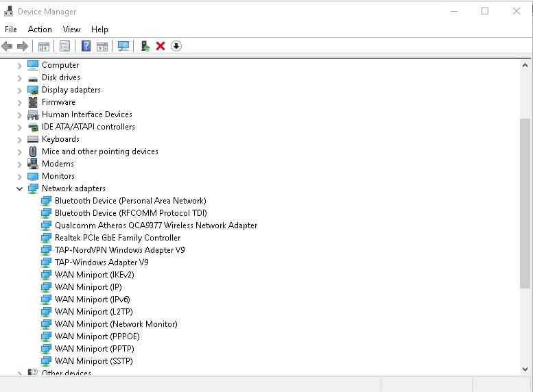Screen dimensions: 533x392
Task: Select WAN Miniport (Network Monitor)
Action: tap(116, 324)
